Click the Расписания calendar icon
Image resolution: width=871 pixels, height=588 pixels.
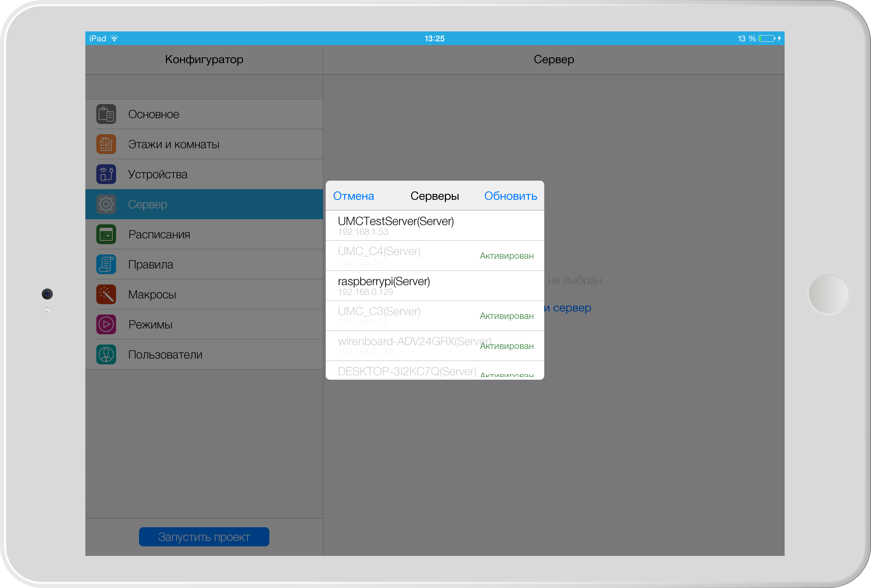pyautogui.click(x=106, y=234)
